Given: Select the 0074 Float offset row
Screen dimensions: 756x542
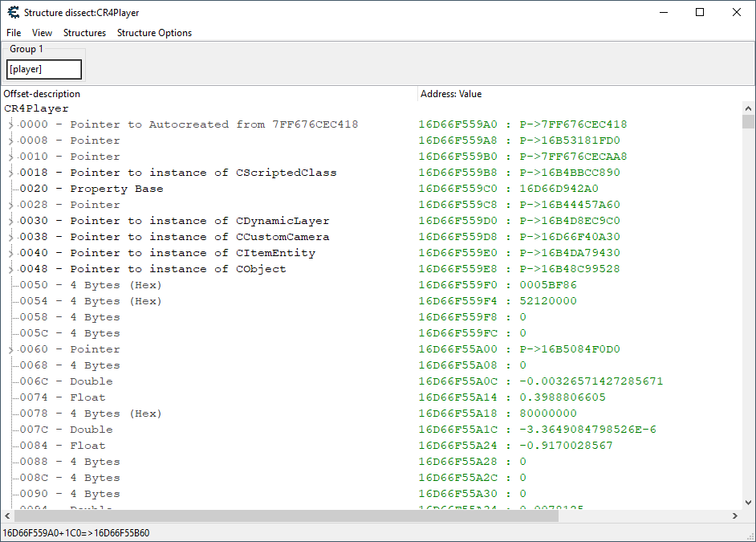Looking at the screenshot, I should pyautogui.click(x=87, y=397).
